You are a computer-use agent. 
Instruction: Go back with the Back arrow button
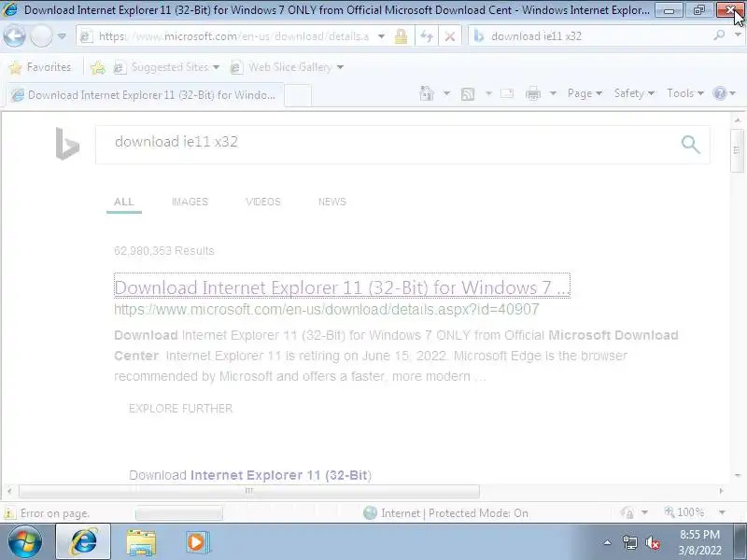(14, 36)
